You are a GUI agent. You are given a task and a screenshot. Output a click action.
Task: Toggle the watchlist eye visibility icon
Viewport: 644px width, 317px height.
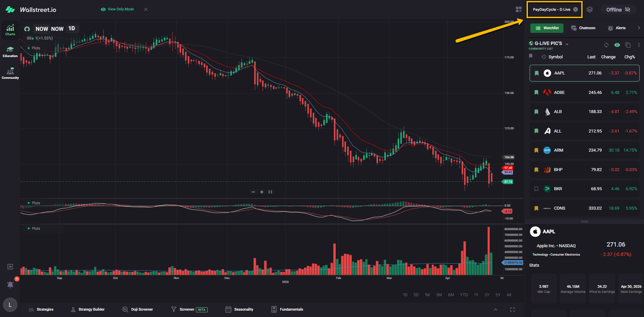[617, 45]
